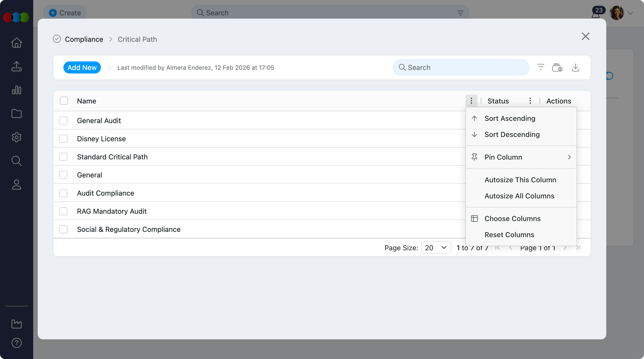Open the Compliance breadcrumb link
The image size is (644, 359).
[84, 39]
